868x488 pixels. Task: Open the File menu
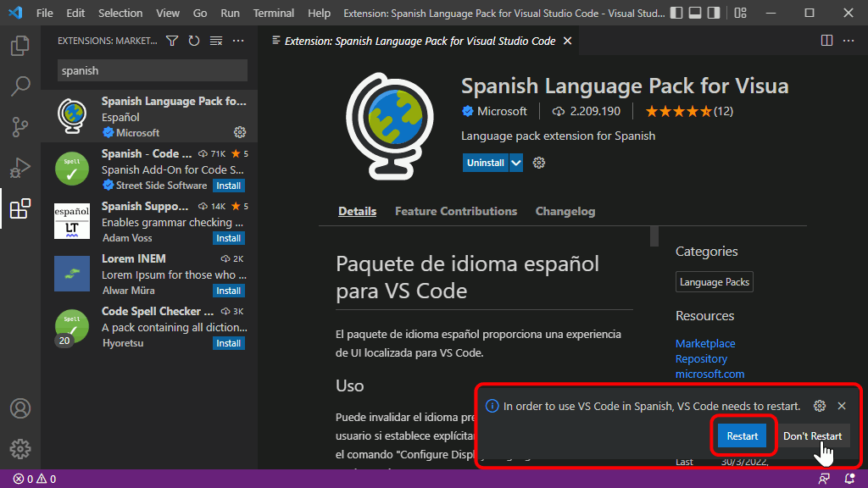tap(44, 13)
